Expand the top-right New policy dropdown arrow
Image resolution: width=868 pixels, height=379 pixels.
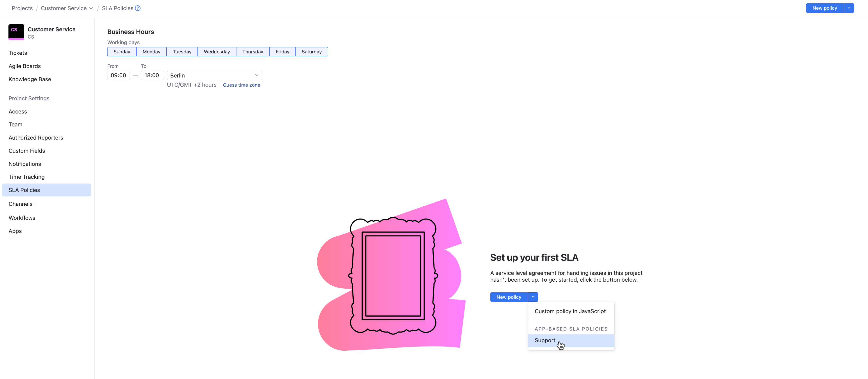[x=849, y=8]
